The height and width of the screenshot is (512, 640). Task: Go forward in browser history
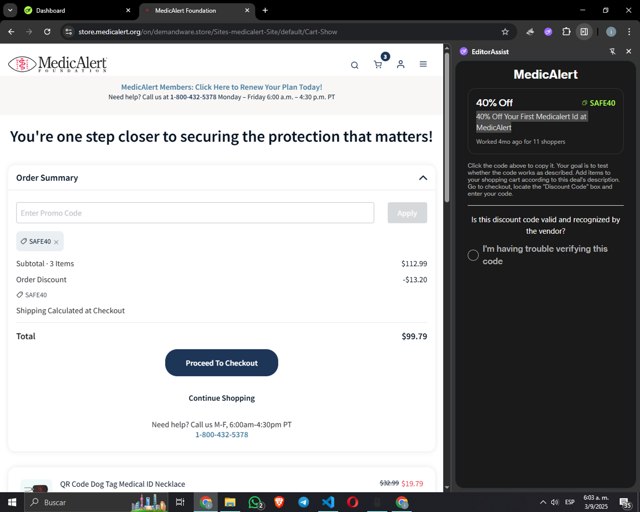[x=29, y=32]
